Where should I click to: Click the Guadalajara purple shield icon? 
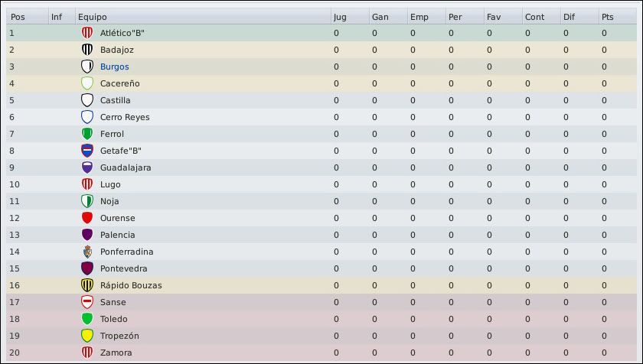click(87, 167)
